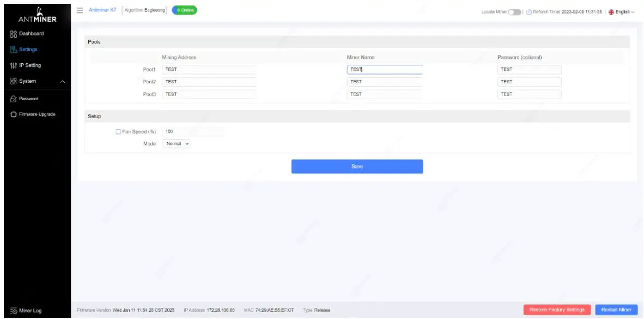
Task: Click the IP Address 172.28.136.65 text
Action: [x=209, y=310]
